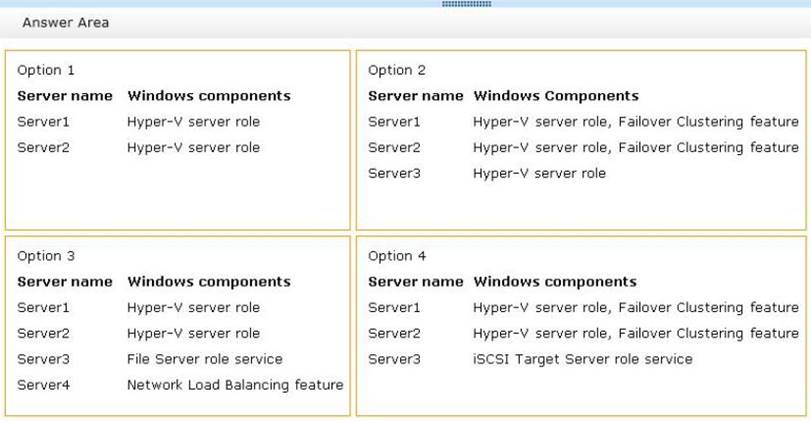Click Server name header in Option 4

pyautogui.click(x=415, y=282)
